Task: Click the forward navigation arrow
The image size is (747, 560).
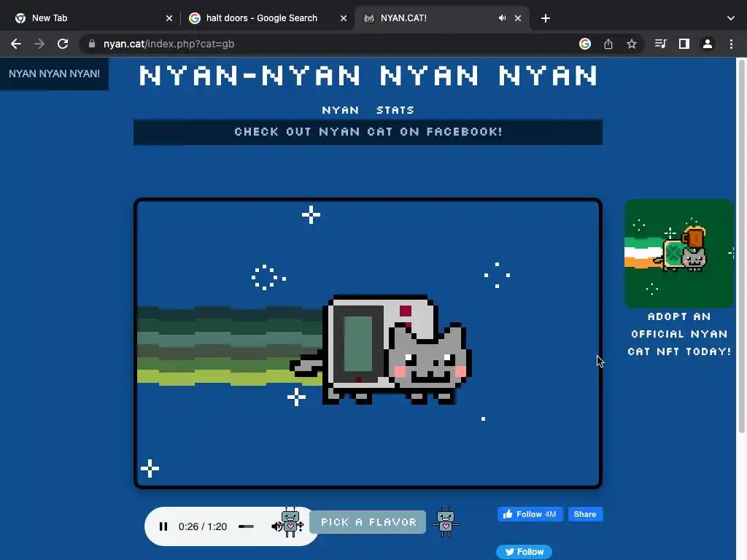Action: 39,44
